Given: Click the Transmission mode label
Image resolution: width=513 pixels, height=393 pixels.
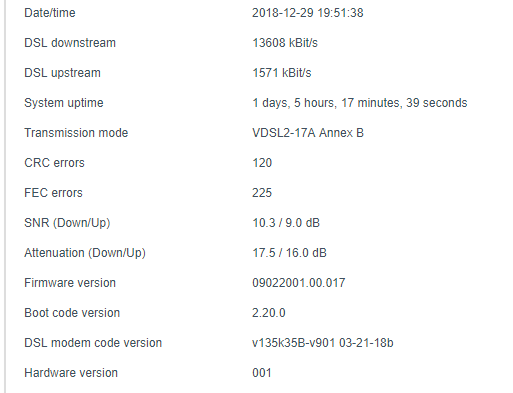Looking at the screenshot, I should tap(76, 133).
